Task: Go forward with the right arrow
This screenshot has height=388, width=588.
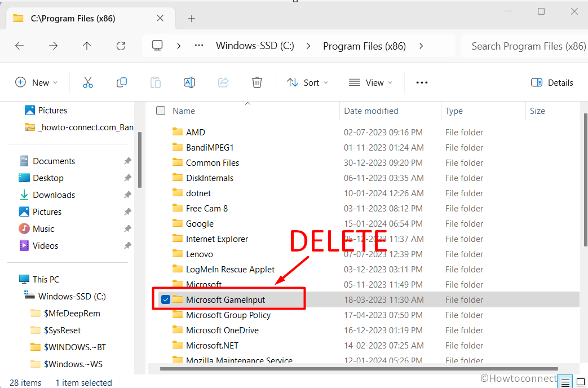Action: pos(53,46)
